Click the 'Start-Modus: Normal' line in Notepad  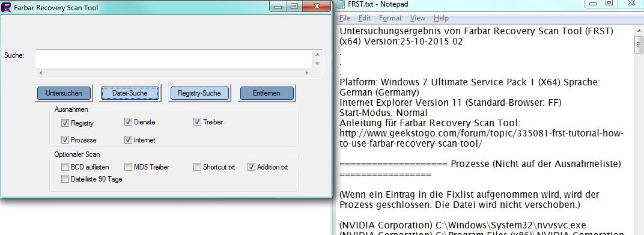(384, 112)
